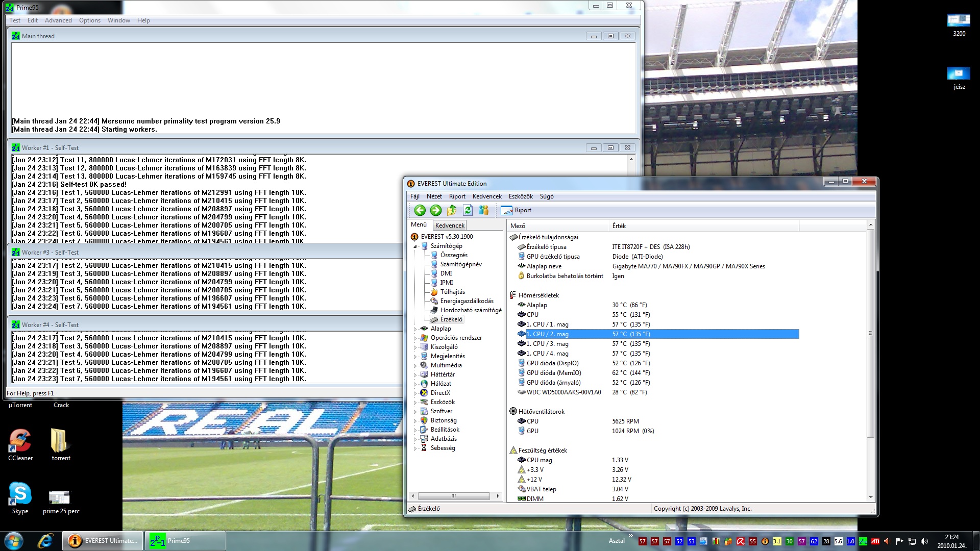The width and height of the screenshot is (980, 551).
Task: Click the Sebesség hourglass icon
Action: [x=424, y=448]
